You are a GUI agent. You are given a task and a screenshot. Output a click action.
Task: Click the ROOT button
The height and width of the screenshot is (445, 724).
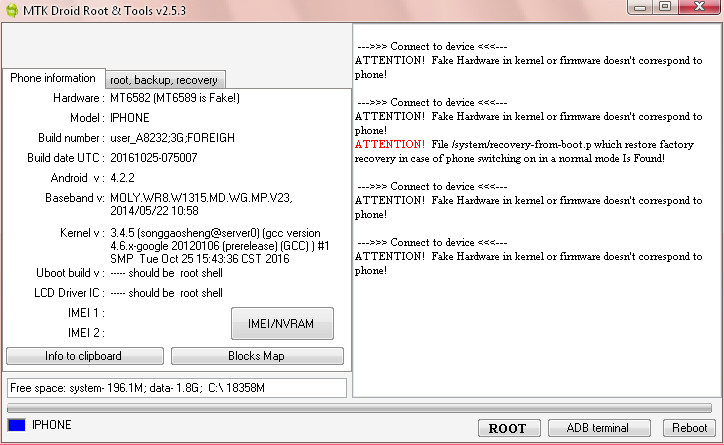509,428
